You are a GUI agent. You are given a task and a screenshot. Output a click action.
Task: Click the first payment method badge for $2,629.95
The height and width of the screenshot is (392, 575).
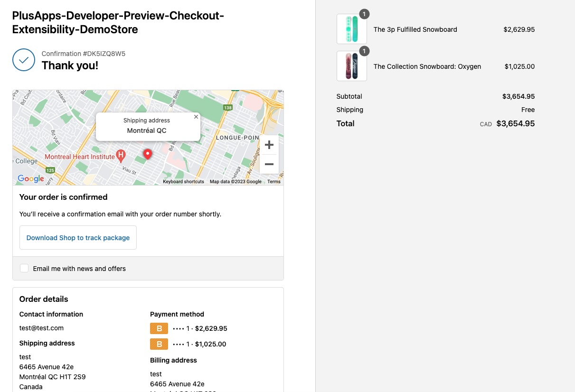pos(159,328)
